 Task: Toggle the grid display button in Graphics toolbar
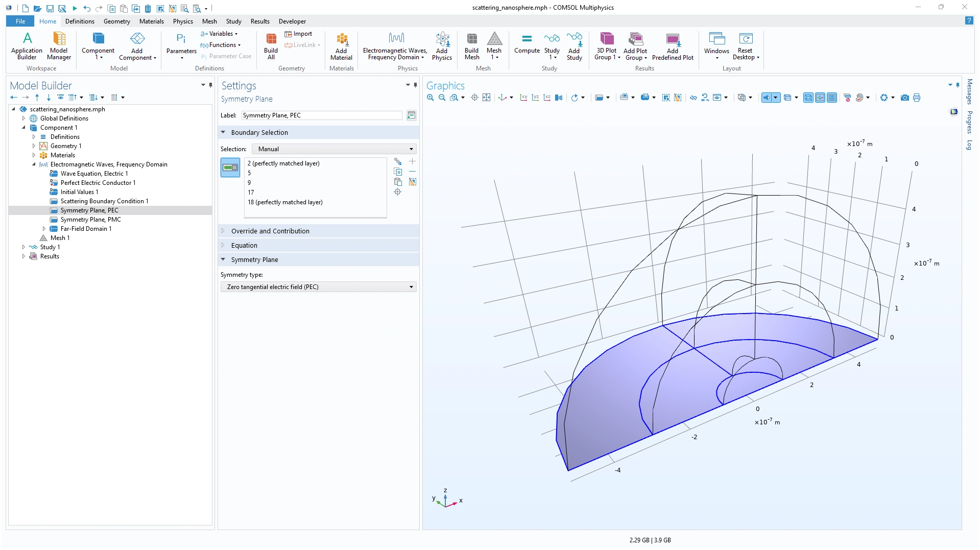click(832, 98)
